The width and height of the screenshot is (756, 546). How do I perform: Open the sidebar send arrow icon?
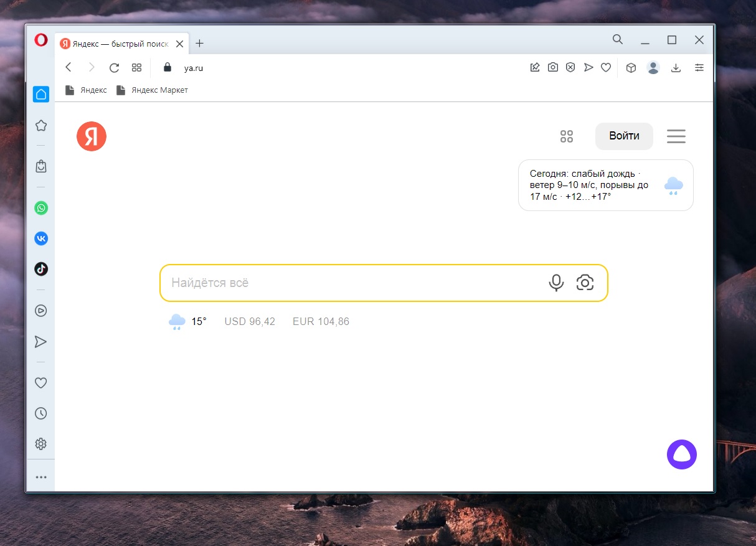coord(41,342)
